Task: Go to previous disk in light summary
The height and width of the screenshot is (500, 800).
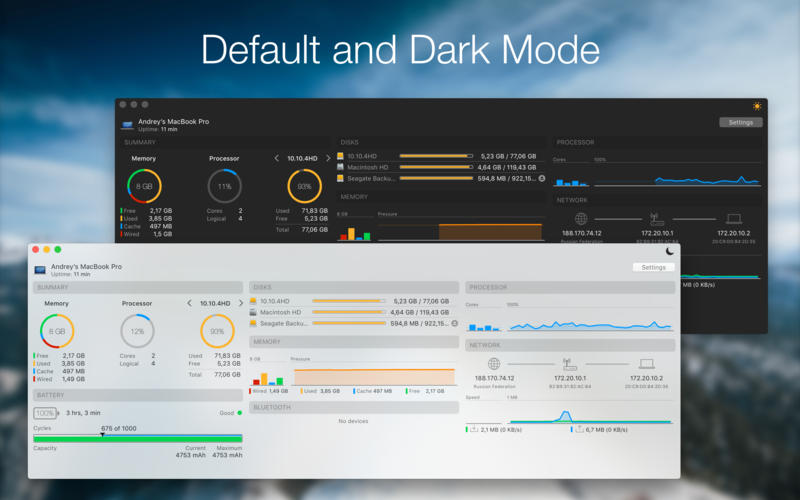Action: 190,303
